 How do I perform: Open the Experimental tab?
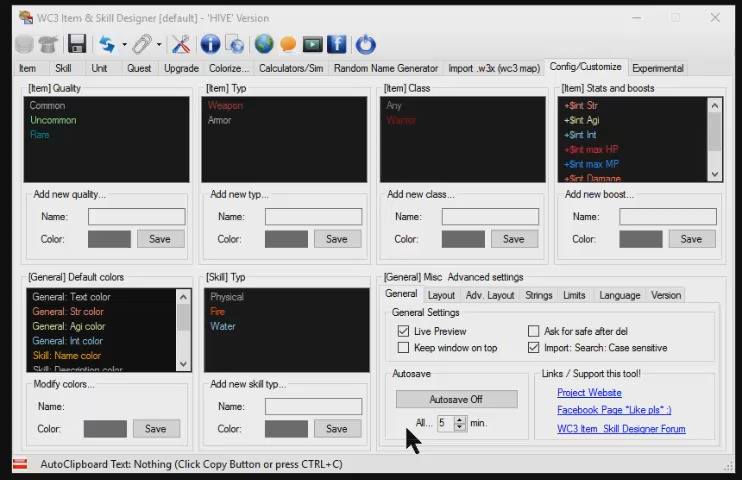(x=658, y=68)
